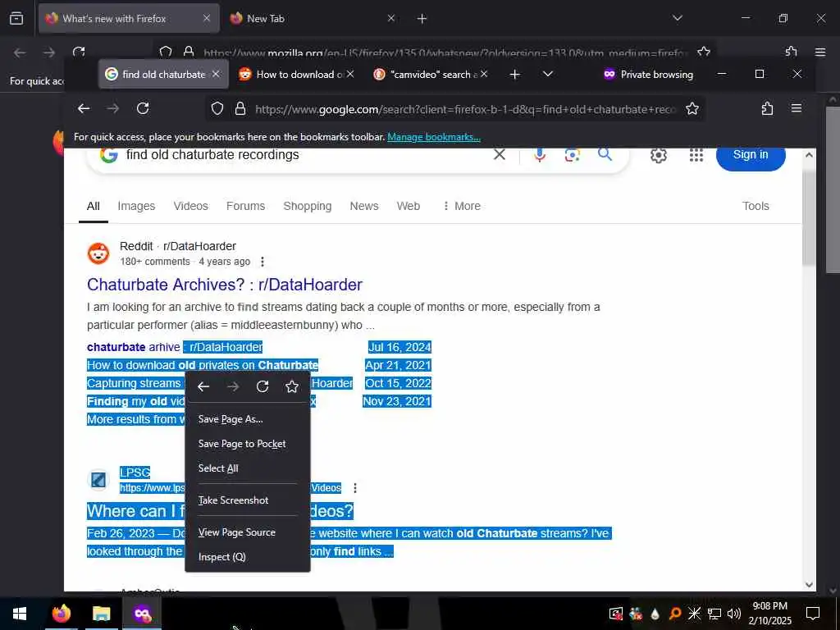Open private window hamburger menu
The image size is (840, 630).
797,109
